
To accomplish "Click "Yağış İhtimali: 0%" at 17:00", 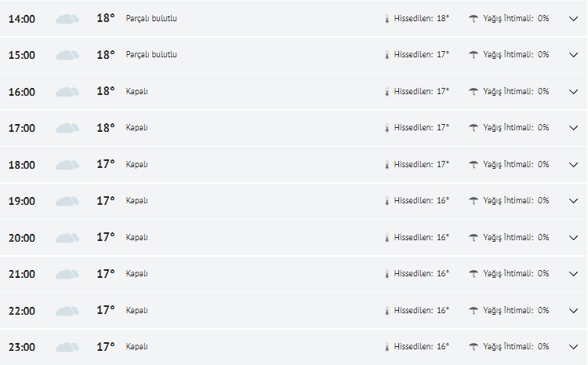I will click(516, 128).
